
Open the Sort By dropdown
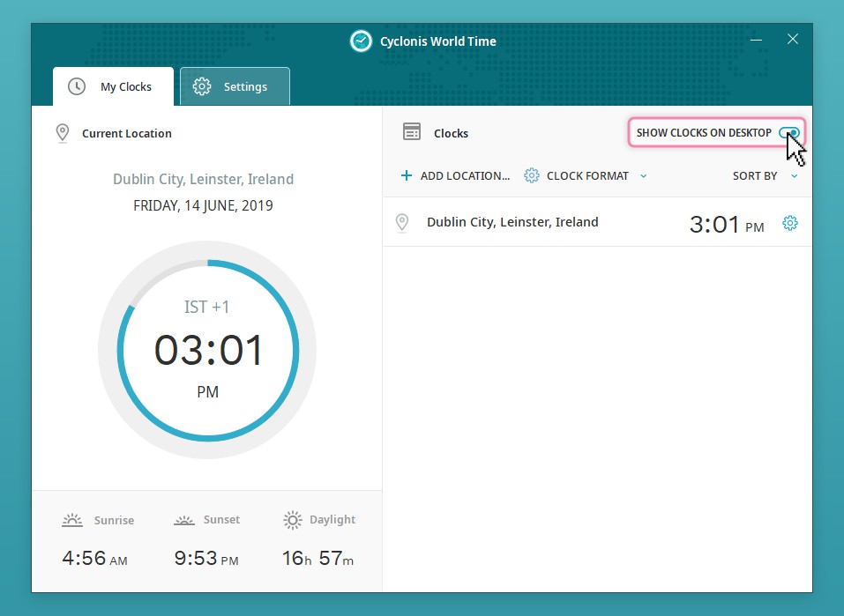point(764,176)
